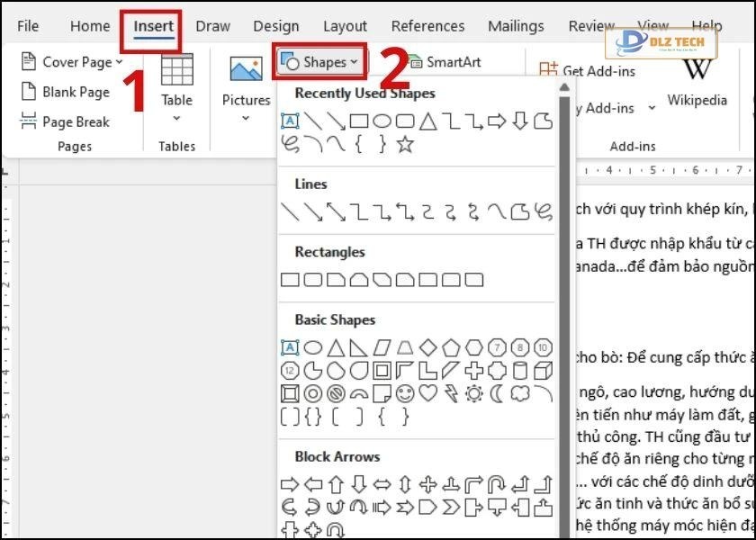Select the lightning bolt in Basic Shapes
Image resolution: width=756 pixels, height=540 pixels.
[x=451, y=392]
